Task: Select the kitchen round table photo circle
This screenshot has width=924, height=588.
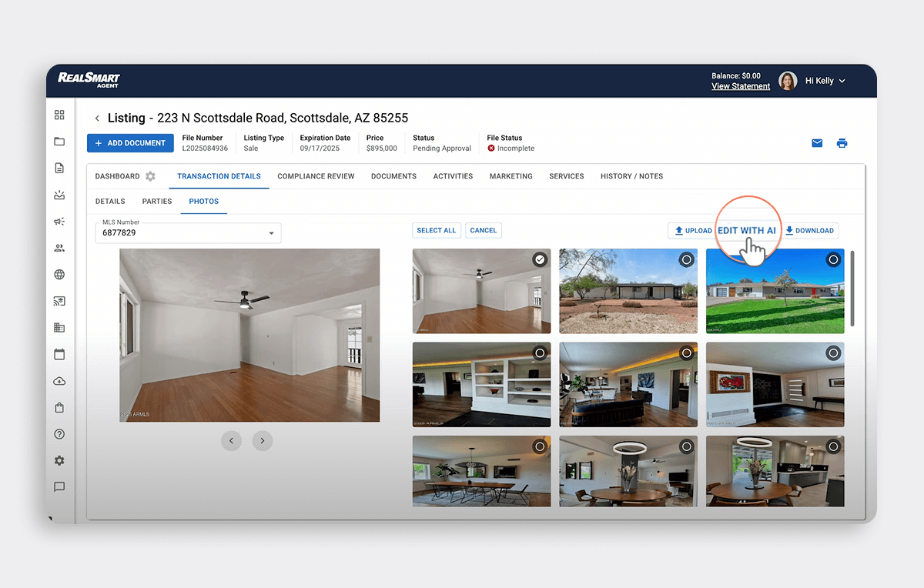Action: pyautogui.click(x=833, y=446)
